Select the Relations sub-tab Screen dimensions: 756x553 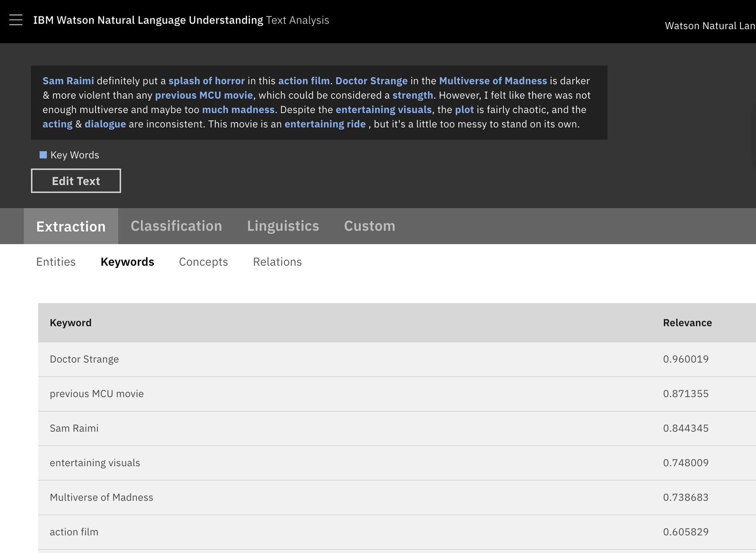coord(277,262)
